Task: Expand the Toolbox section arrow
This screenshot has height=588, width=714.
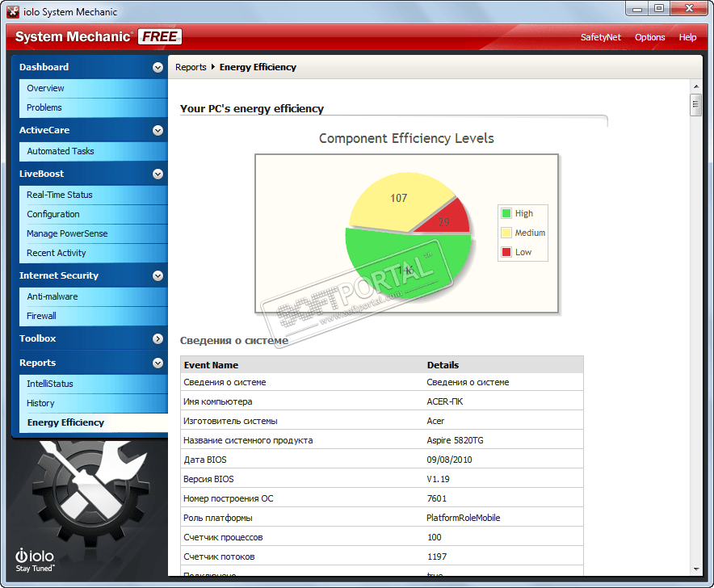Action: (x=157, y=338)
